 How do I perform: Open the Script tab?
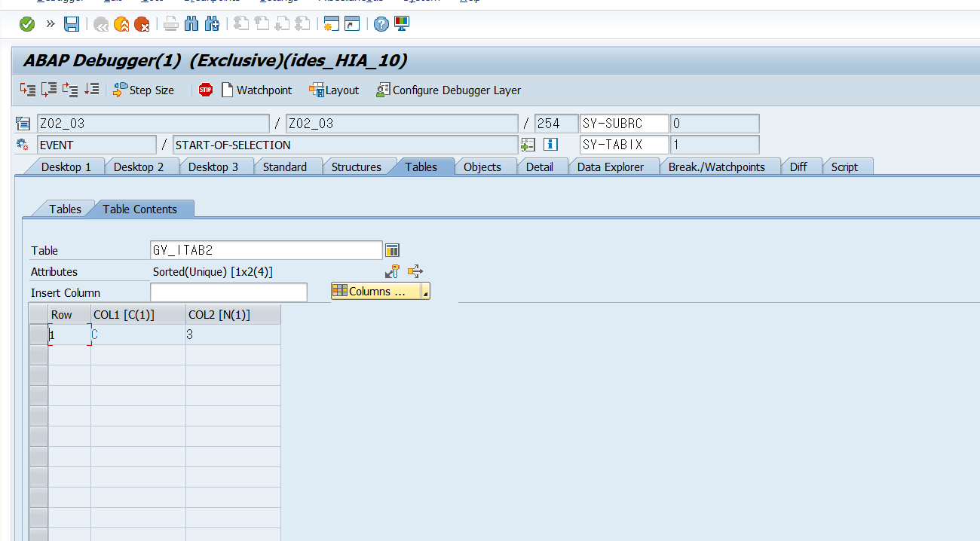[x=844, y=167]
